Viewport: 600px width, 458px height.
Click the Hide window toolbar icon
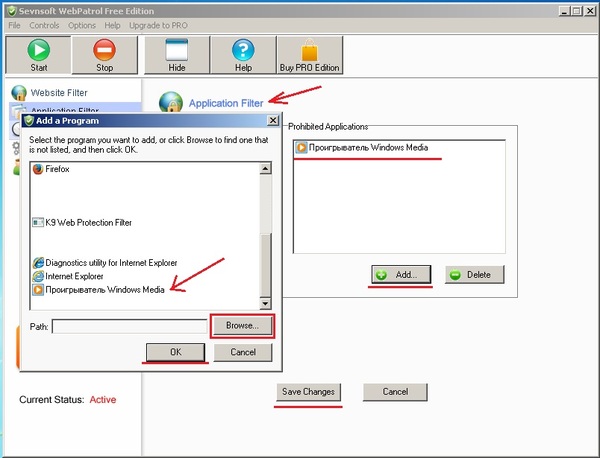pyautogui.click(x=177, y=50)
